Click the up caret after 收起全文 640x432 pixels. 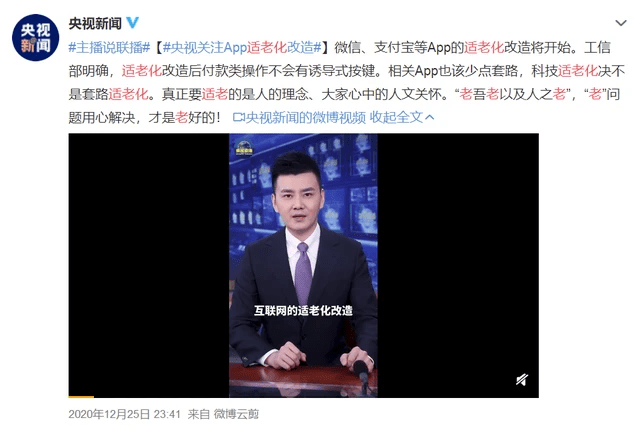click(x=429, y=118)
